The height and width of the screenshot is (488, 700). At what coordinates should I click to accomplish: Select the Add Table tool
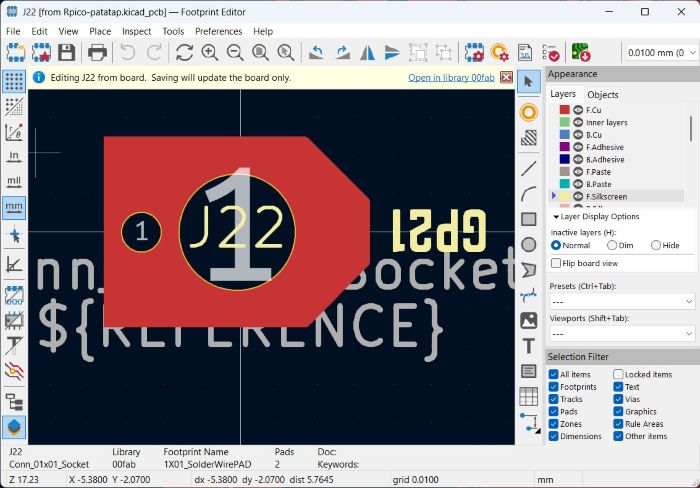tap(529, 396)
